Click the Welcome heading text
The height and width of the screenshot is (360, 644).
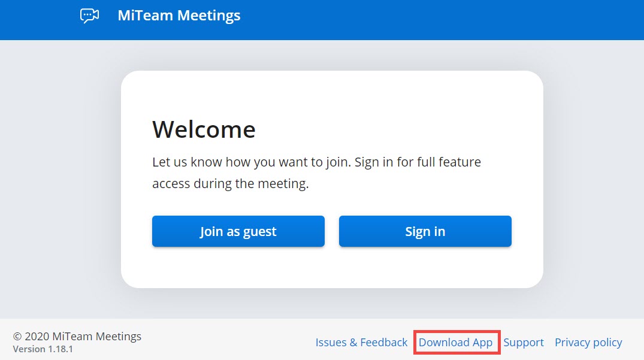[204, 129]
